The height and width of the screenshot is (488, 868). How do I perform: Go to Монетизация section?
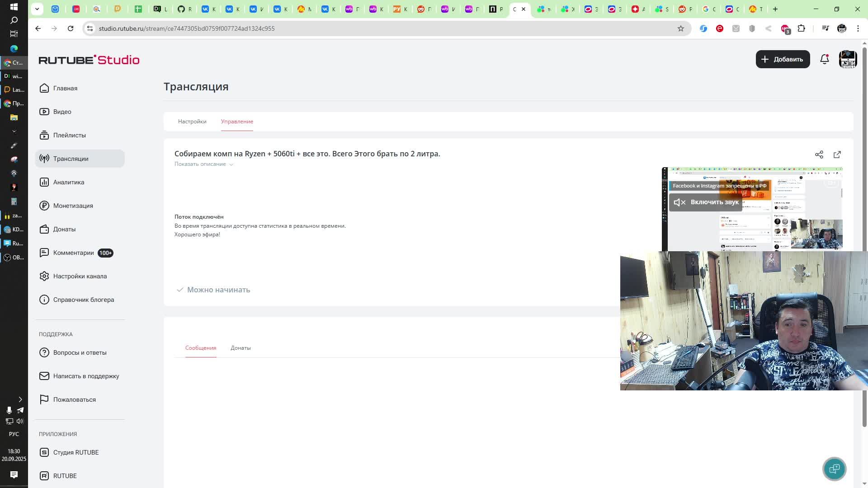(73, 206)
